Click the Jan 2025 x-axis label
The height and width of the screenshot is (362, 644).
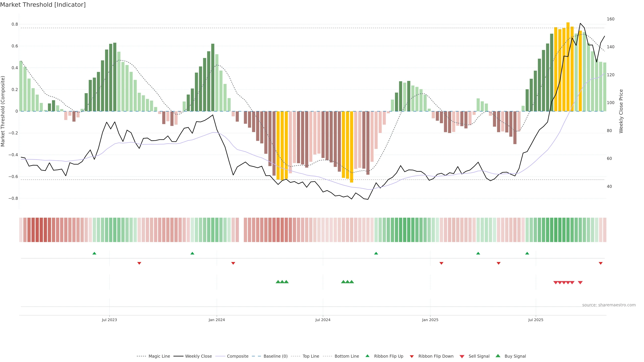coord(430,320)
